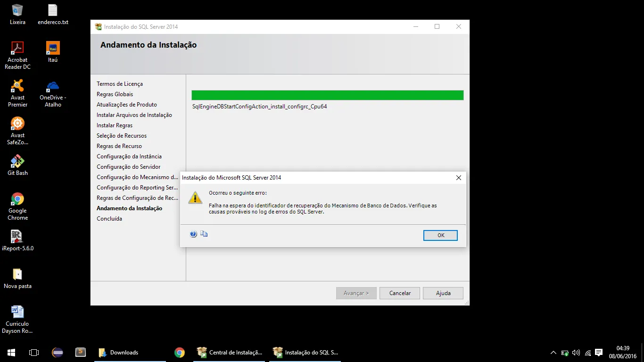Open Google Chrome desktop shortcut
This screenshot has height=362, width=644.
pos(17,199)
